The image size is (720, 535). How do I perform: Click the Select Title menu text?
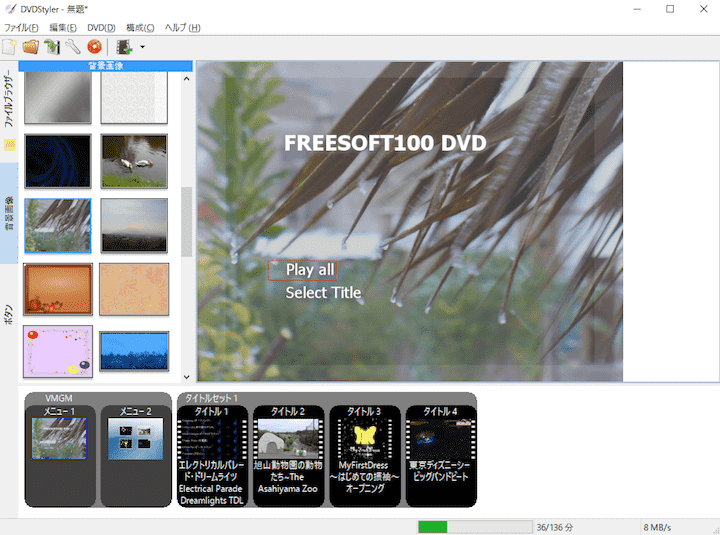point(323,293)
